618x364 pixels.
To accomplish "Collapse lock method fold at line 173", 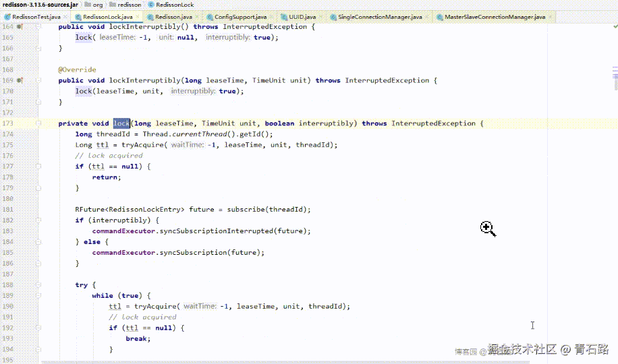I will 38,123.
